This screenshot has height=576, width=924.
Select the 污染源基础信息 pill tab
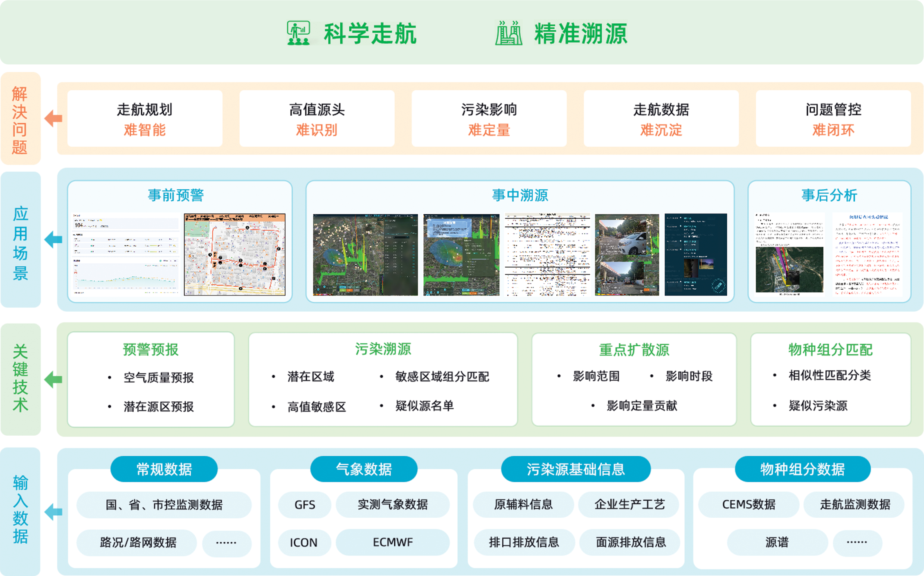[576, 469]
